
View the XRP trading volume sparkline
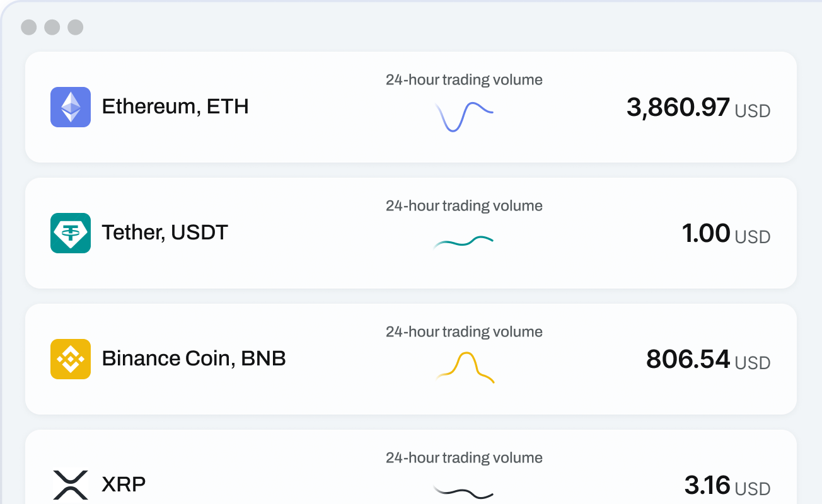pos(464,492)
